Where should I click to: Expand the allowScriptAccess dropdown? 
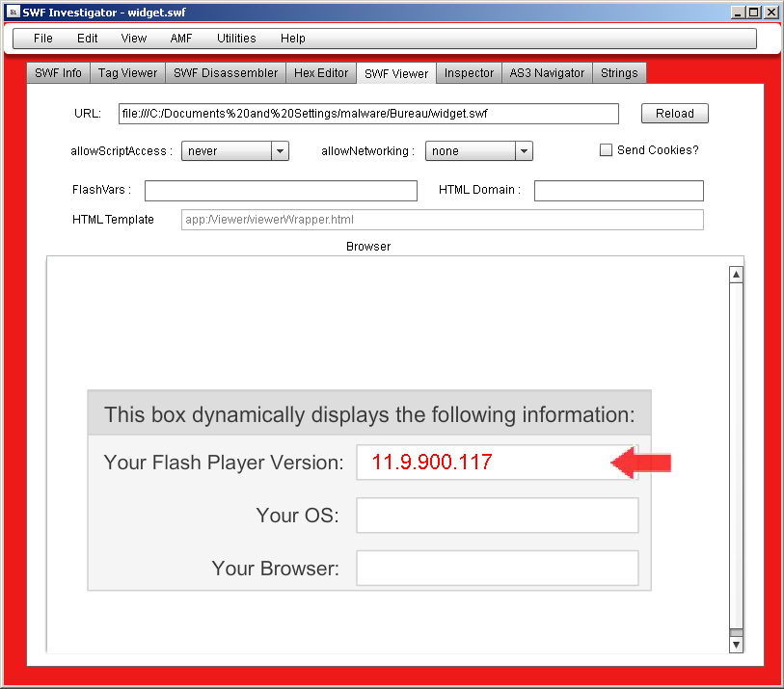click(280, 151)
